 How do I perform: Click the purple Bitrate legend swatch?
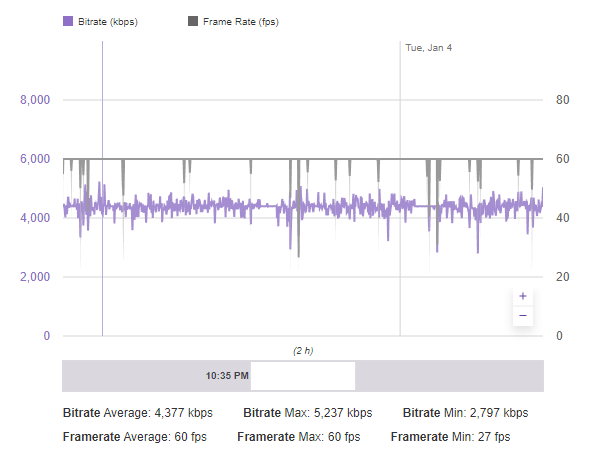tap(67, 20)
